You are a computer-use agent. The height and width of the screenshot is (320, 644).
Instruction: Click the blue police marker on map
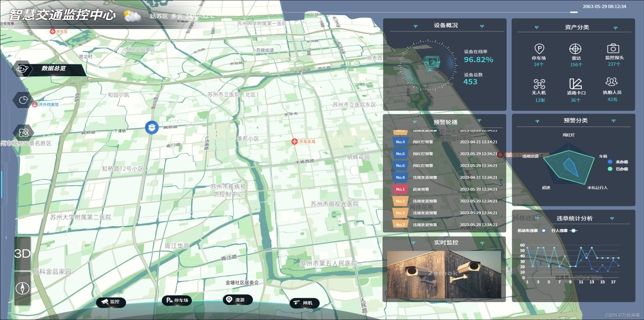pos(152,127)
